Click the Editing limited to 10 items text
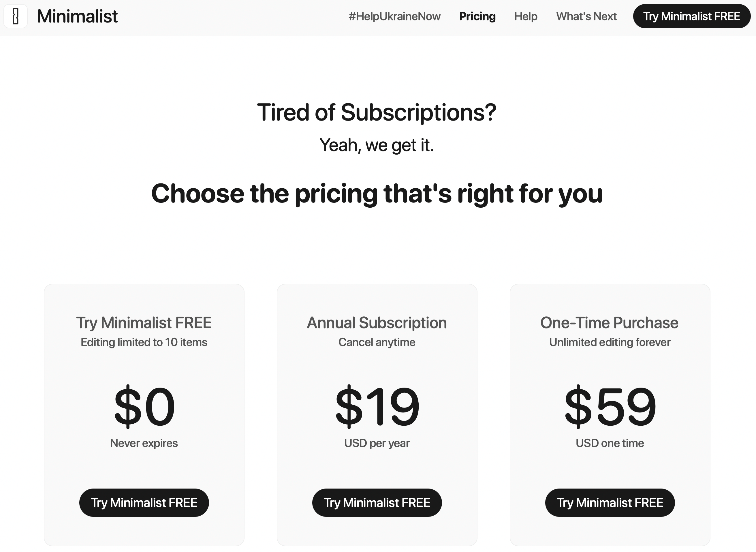This screenshot has width=756, height=552. click(x=144, y=342)
